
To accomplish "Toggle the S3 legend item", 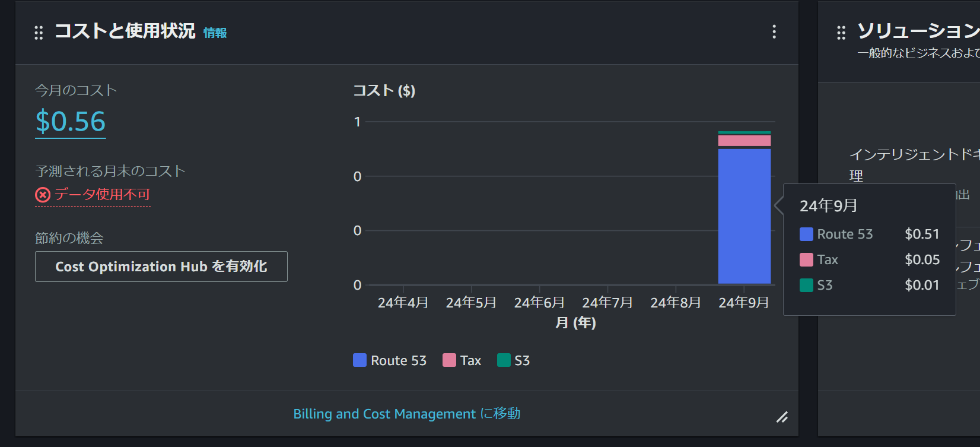I will tap(514, 360).
